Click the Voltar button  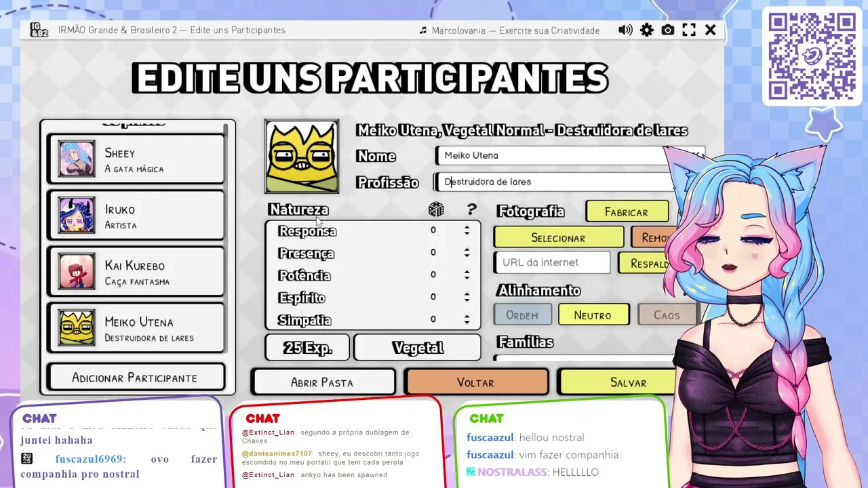pyautogui.click(x=475, y=382)
